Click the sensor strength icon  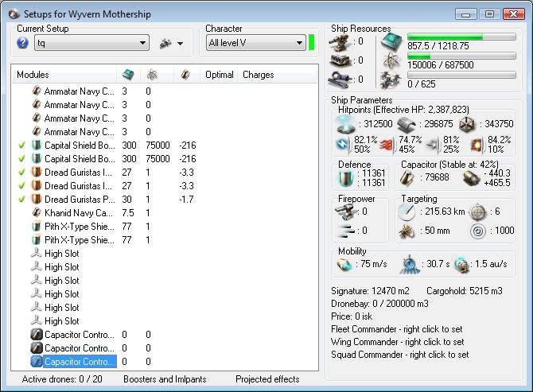pyautogui.click(x=477, y=231)
